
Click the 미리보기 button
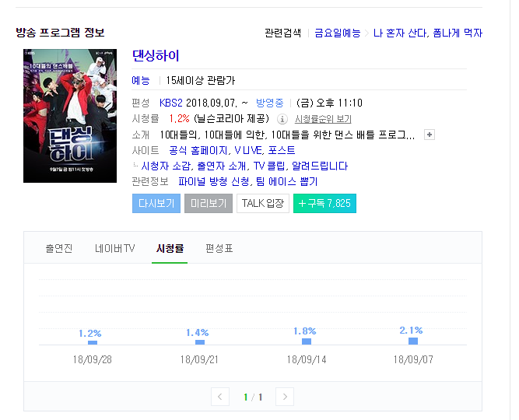point(209,203)
